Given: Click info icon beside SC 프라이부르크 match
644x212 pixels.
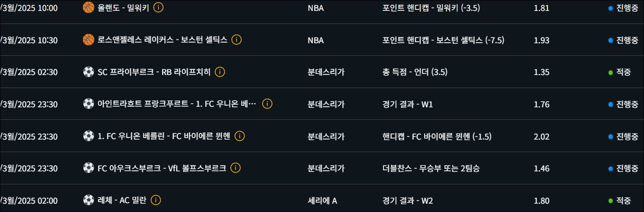Looking at the screenshot, I should (220, 72).
